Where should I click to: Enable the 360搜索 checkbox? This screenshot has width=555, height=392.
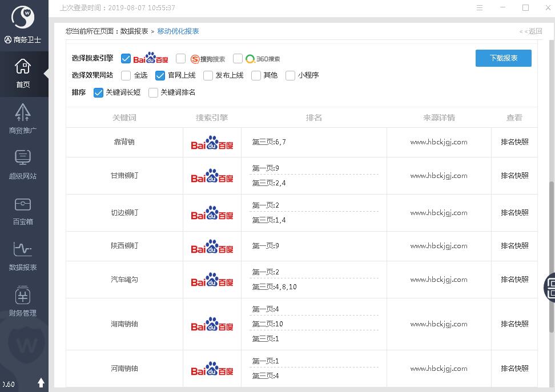click(x=238, y=58)
